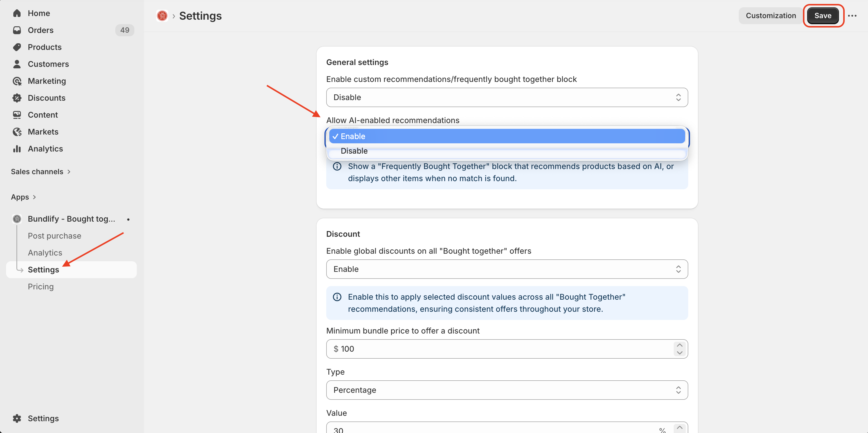Viewport: 868px width, 433px height.
Task: Open the three-dot more actions menu
Action: (x=852, y=16)
